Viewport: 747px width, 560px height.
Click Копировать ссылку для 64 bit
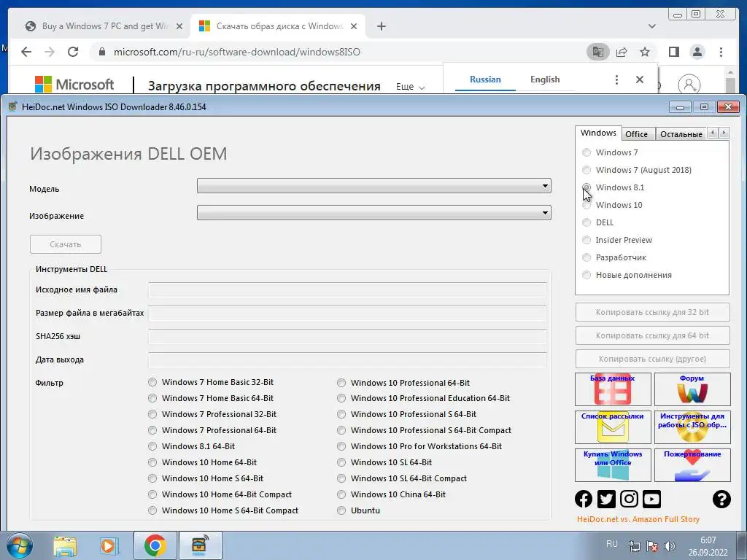tap(652, 335)
